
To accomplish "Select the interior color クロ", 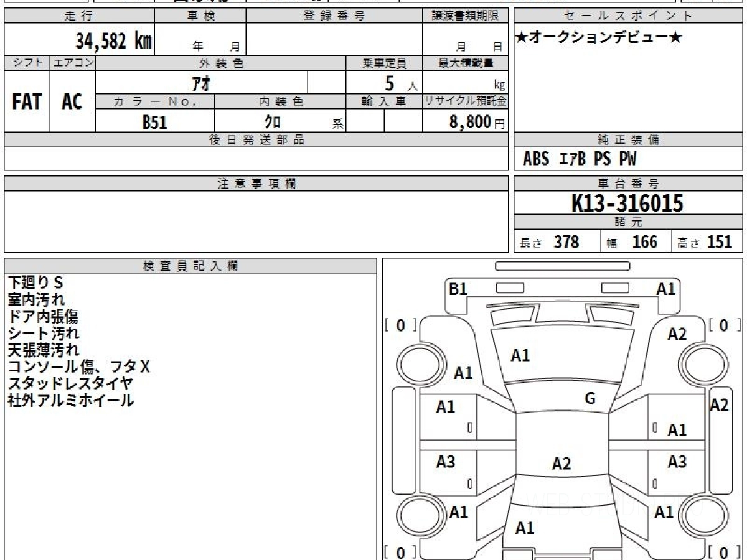I will click(273, 122).
